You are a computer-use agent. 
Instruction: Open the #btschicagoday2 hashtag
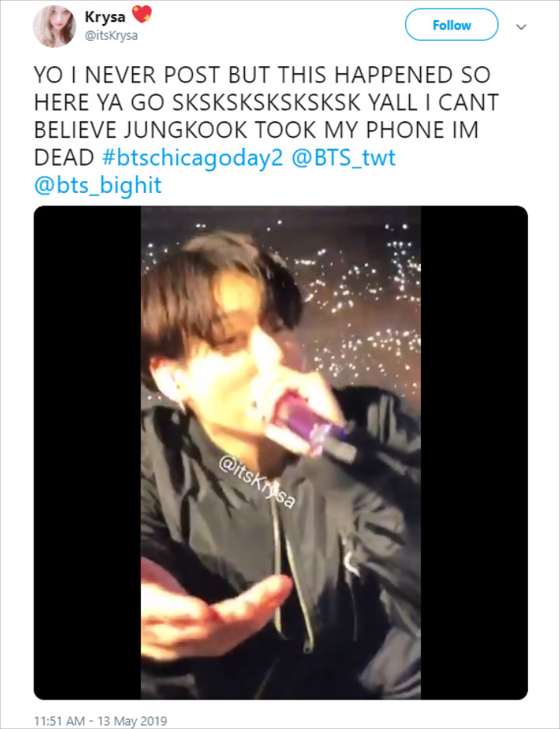(192, 158)
